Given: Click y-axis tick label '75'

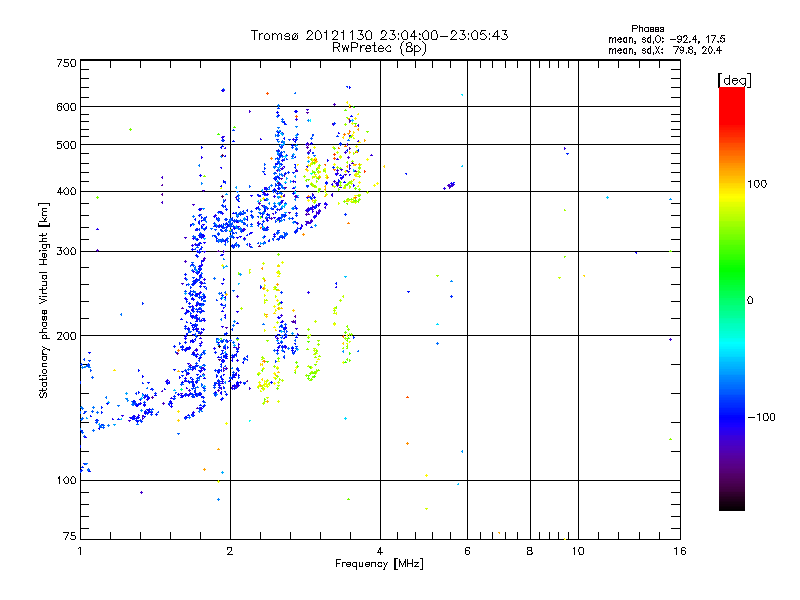Looking at the screenshot, I should (69, 536).
